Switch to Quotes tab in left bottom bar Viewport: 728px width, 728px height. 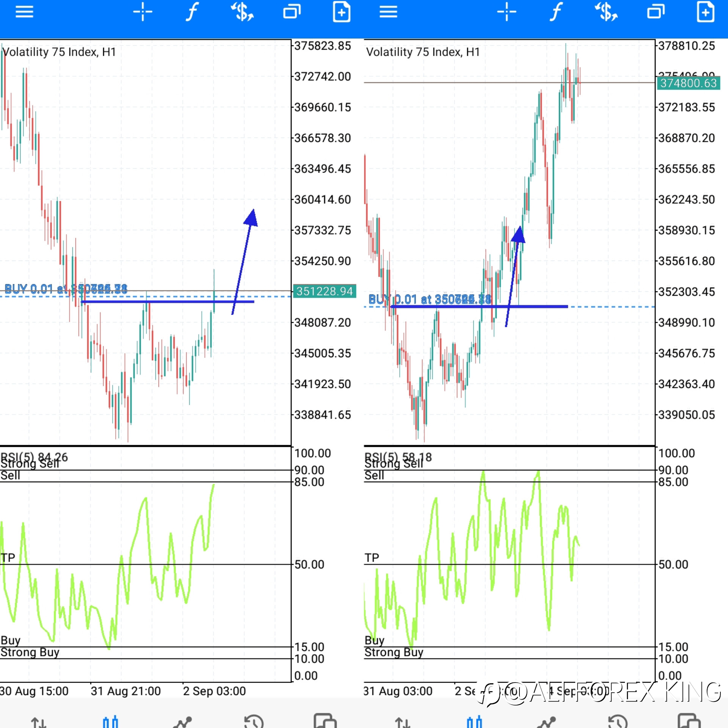[39, 722]
